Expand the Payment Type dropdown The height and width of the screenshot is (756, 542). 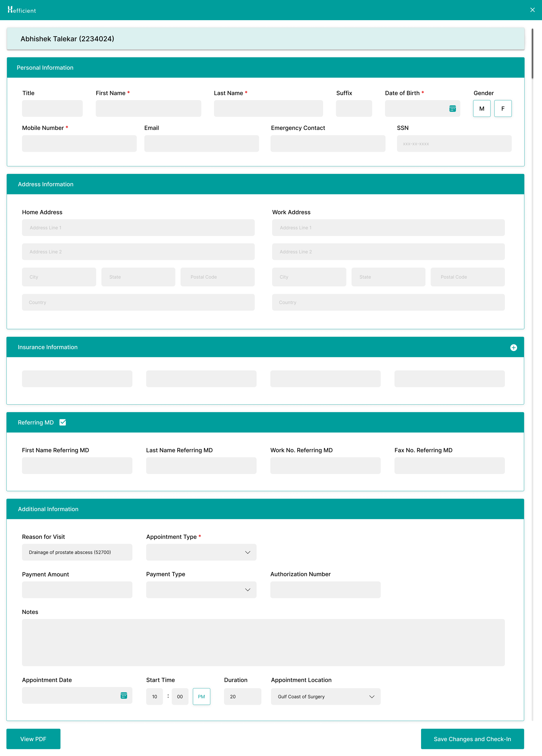(201, 590)
